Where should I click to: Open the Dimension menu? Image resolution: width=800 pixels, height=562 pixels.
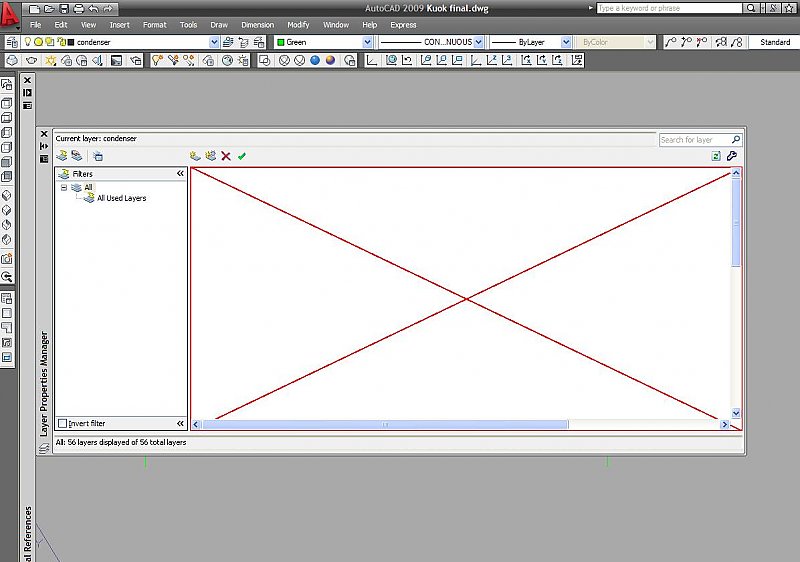[257, 24]
